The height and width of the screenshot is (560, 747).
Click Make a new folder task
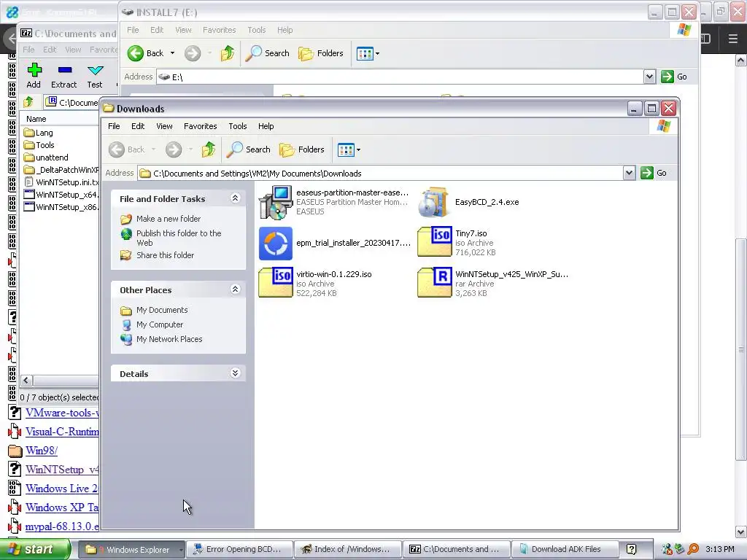click(169, 219)
